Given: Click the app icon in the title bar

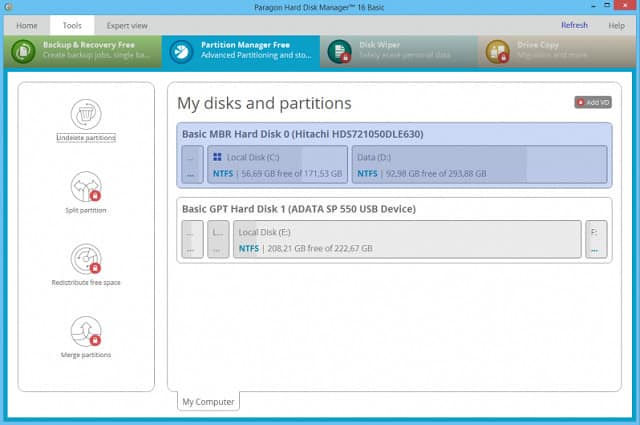Looking at the screenshot, I should [8, 7].
